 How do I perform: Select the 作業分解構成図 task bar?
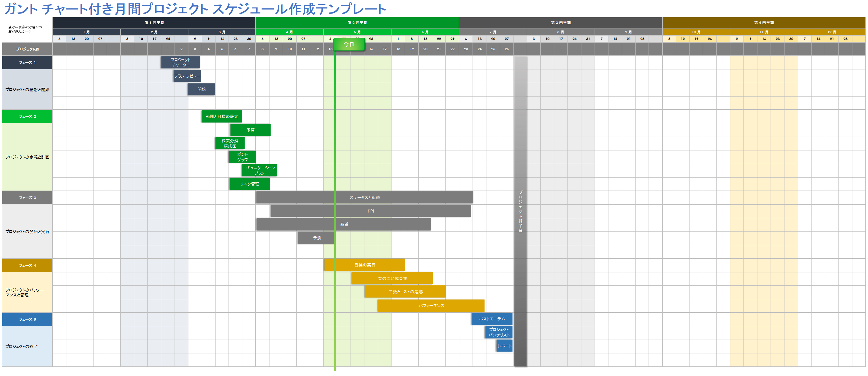click(x=230, y=143)
